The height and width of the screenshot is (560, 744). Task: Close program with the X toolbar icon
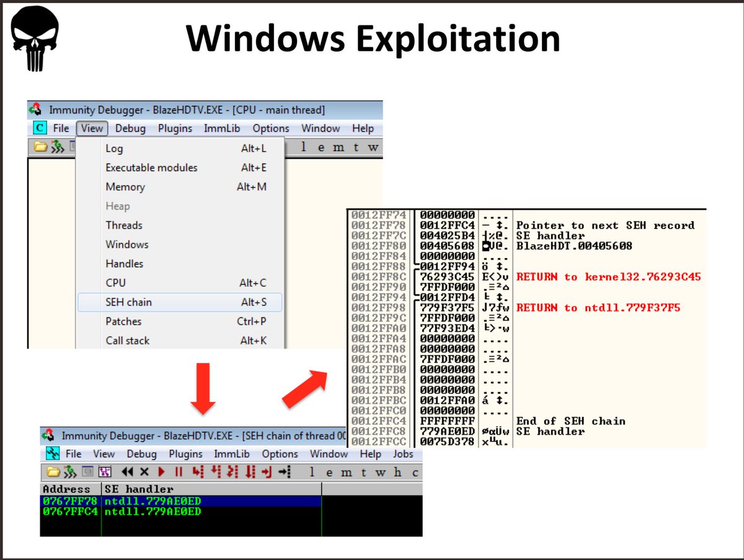pyautogui.click(x=144, y=472)
